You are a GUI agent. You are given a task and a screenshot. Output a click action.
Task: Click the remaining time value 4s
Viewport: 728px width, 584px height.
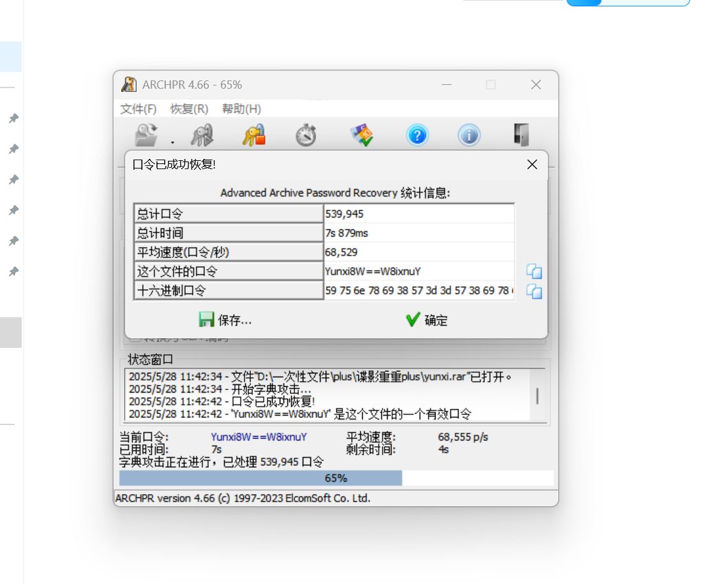443,449
